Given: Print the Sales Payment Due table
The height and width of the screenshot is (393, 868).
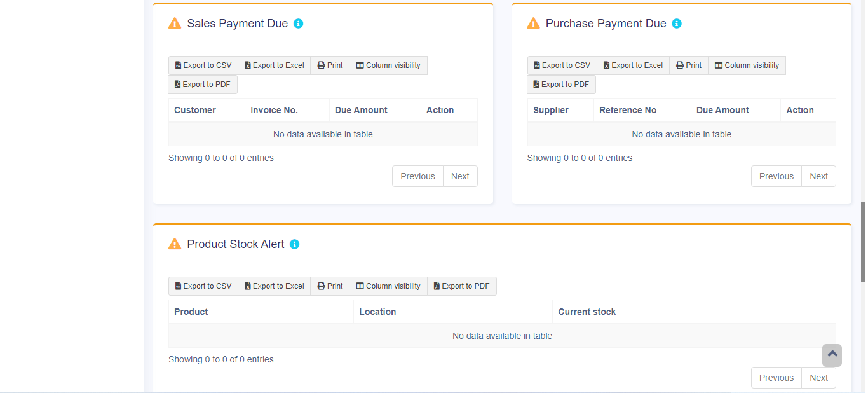Looking at the screenshot, I should (330, 65).
